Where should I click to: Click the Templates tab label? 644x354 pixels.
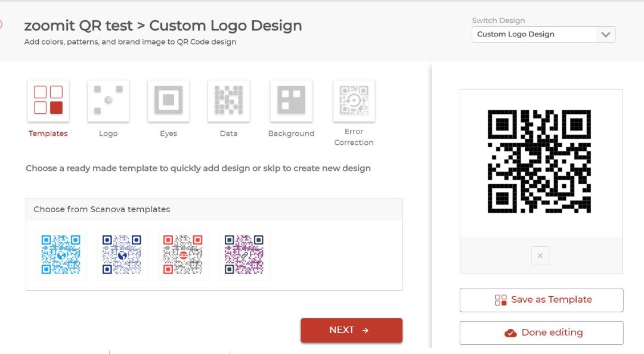point(48,133)
